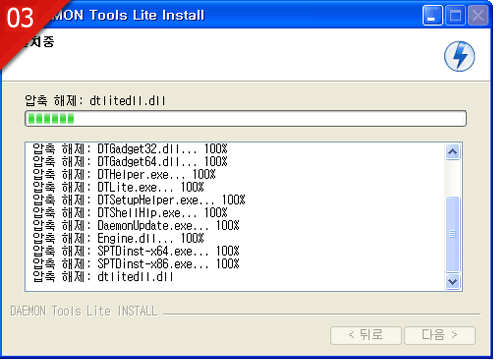Click the 'DAEMON Tools Lite INSTALL' footer text
The width and height of the screenshot is (503, 361).
point(84,311)
